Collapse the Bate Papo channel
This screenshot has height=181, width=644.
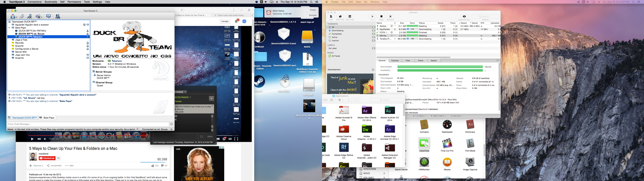[9, 28]
